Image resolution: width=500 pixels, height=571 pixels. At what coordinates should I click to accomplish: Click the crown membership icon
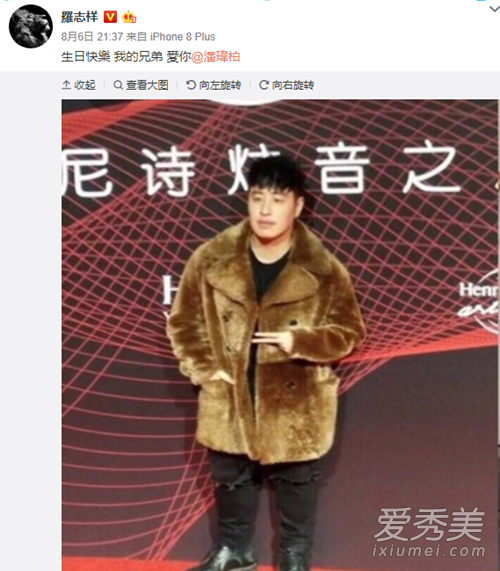coord(129,17)
